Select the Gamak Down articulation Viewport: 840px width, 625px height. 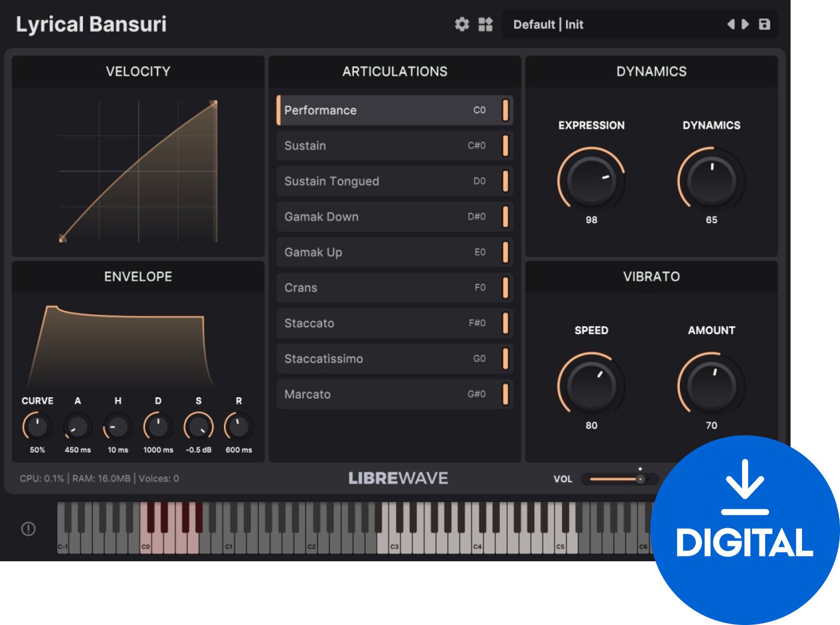[x=394, y=216]
